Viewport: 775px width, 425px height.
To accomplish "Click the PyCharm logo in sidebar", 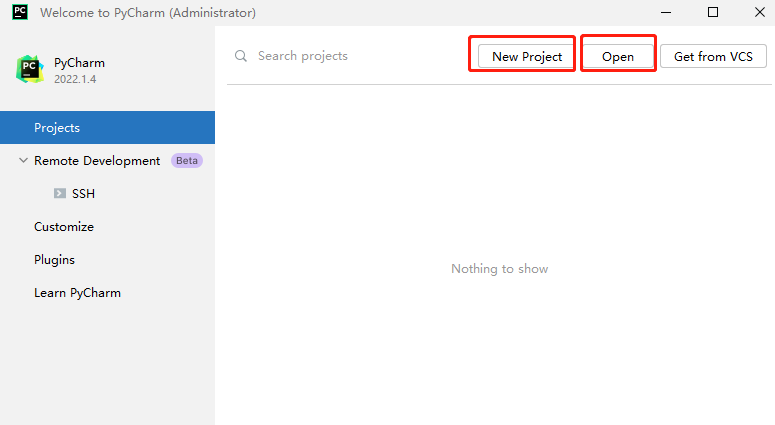I will pos(30,69).
